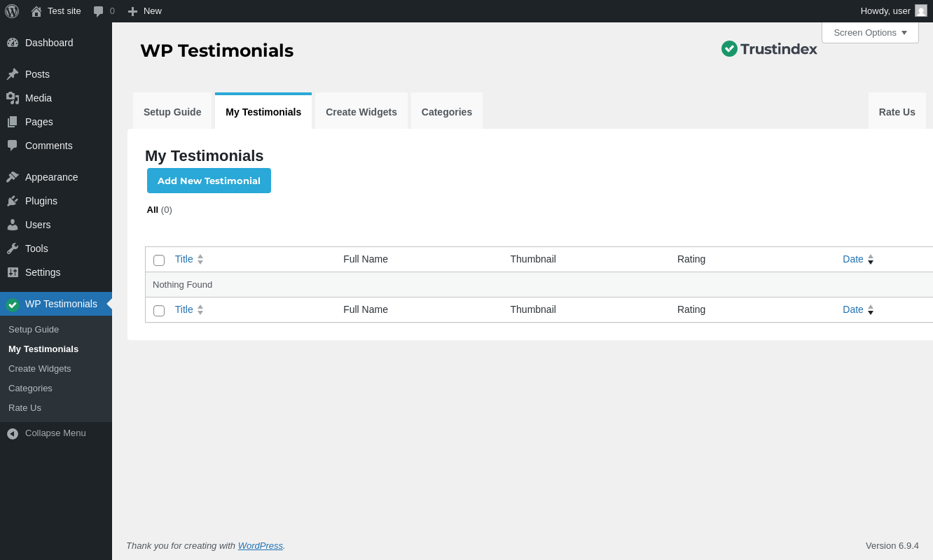Check the select-all checkbox in table header
The width and height of the screenshot is (933, 560).
[159, 260]
